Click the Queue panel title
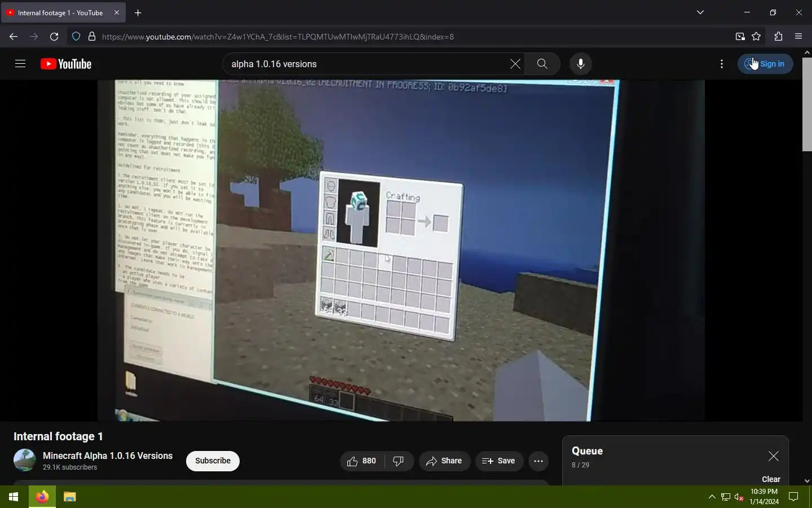Viewport: 812px width, 508px height. tap(587, 451)
